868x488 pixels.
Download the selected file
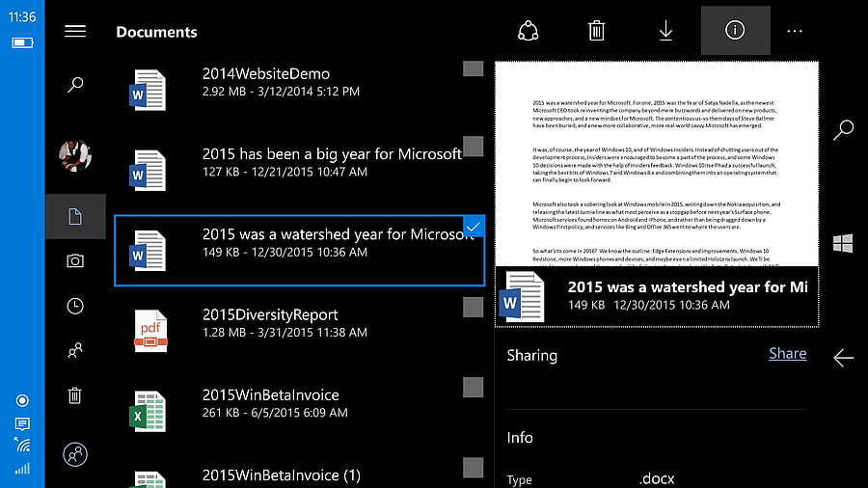665,31
